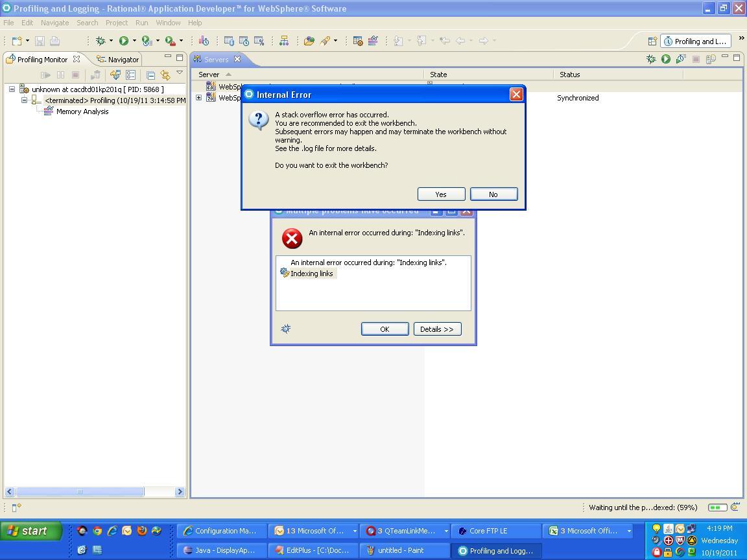The width and height of the screenshot is (747, 560).
Task: Click Collapse All icon in Profiling Monitor
Action: [150, 75]
